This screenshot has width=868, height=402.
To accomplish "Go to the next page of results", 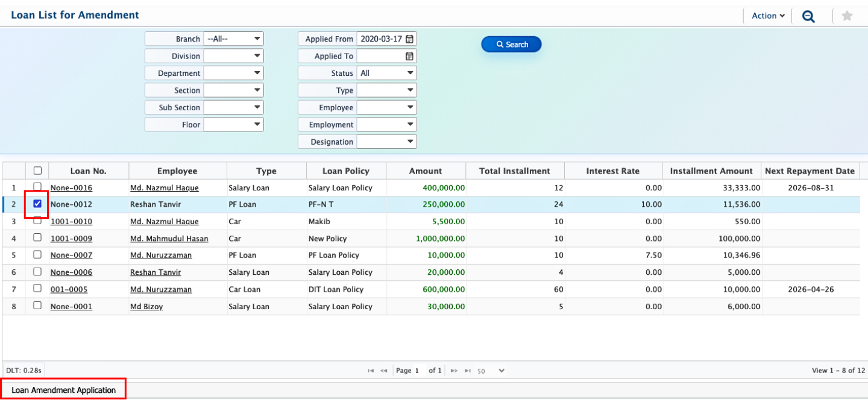I will click(454, 371).
